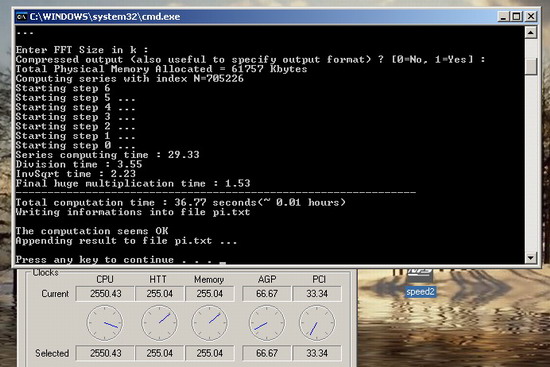550x367 pixels.
Task: Click the 'Writing informations into file pi.txt' line
Action: tap(133, 212)
